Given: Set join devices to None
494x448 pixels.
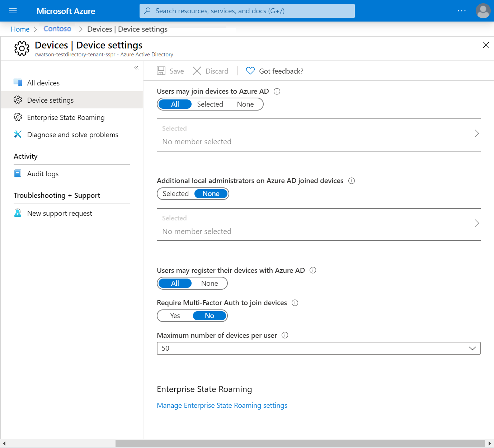Looking at the screenshot, I should tap(245, 104).
